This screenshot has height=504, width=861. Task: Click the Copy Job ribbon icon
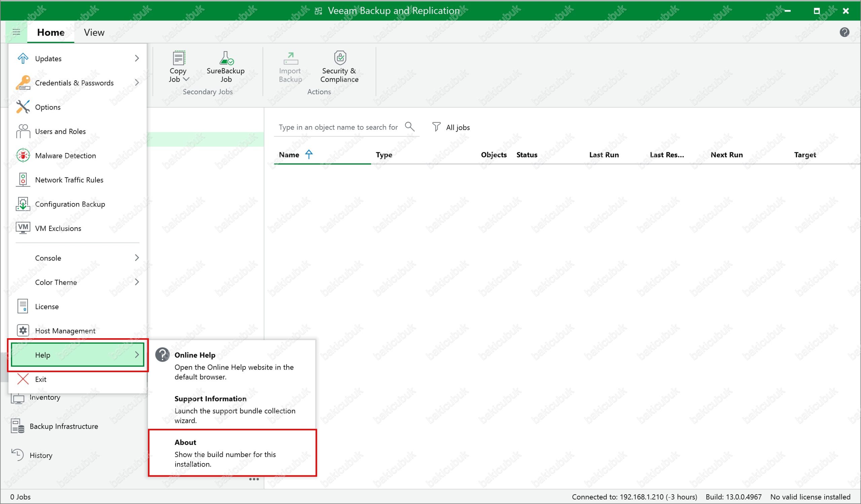click(x=179, y=58)
